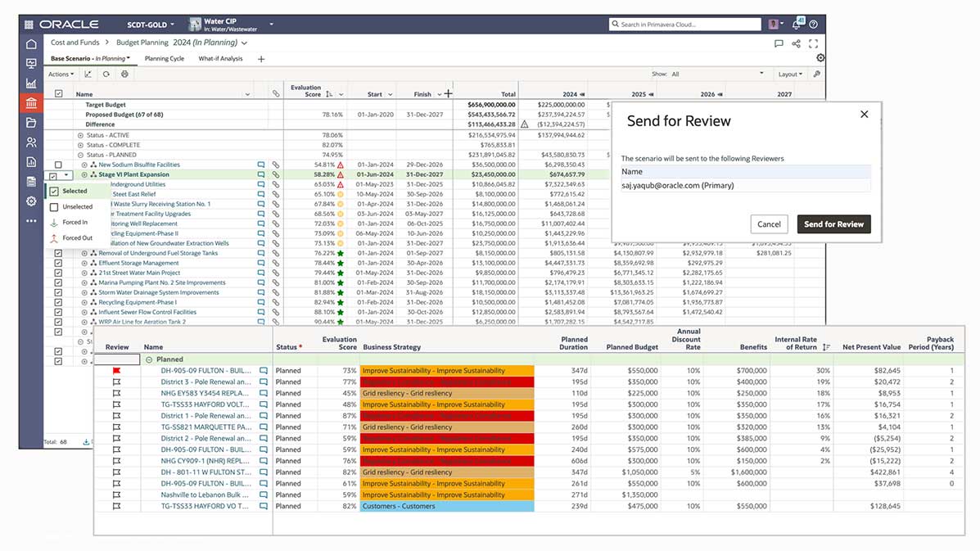Open the notifications bell icon
The image size is (980, 551).
[797, 25]
